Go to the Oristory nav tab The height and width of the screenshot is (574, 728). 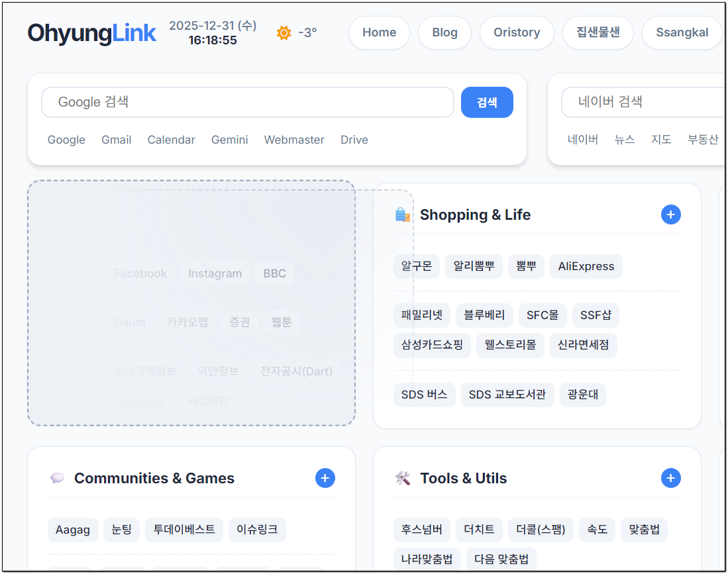[517, 32]
